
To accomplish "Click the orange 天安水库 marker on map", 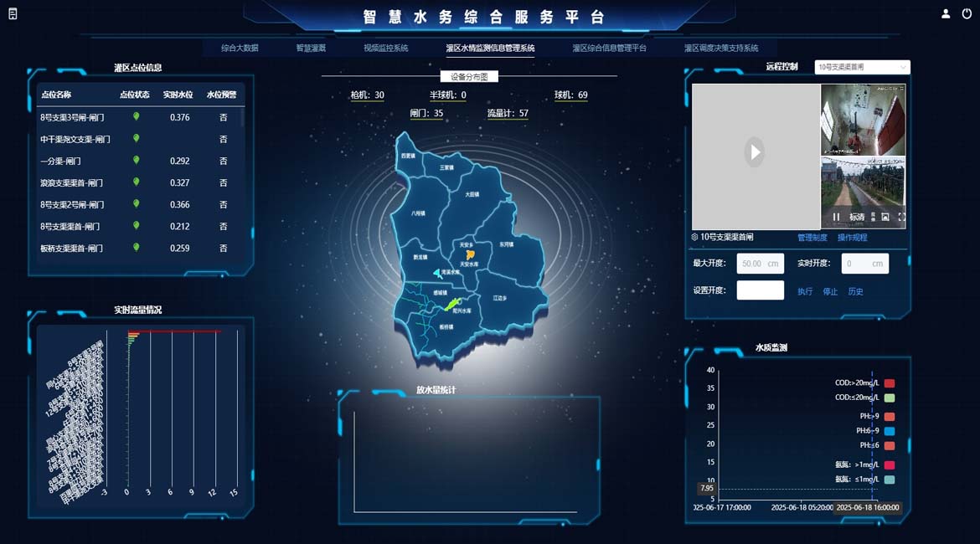I will click(470, 254).
